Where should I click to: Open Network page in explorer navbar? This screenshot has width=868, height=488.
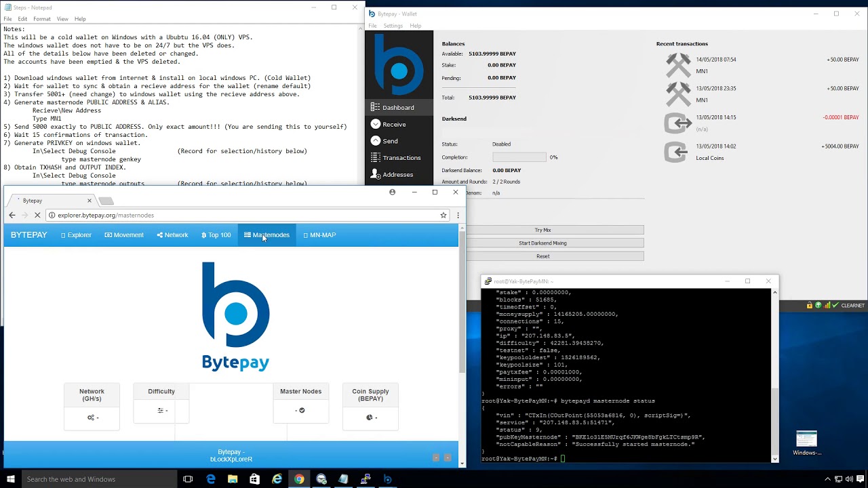click(x=172, y=235)
